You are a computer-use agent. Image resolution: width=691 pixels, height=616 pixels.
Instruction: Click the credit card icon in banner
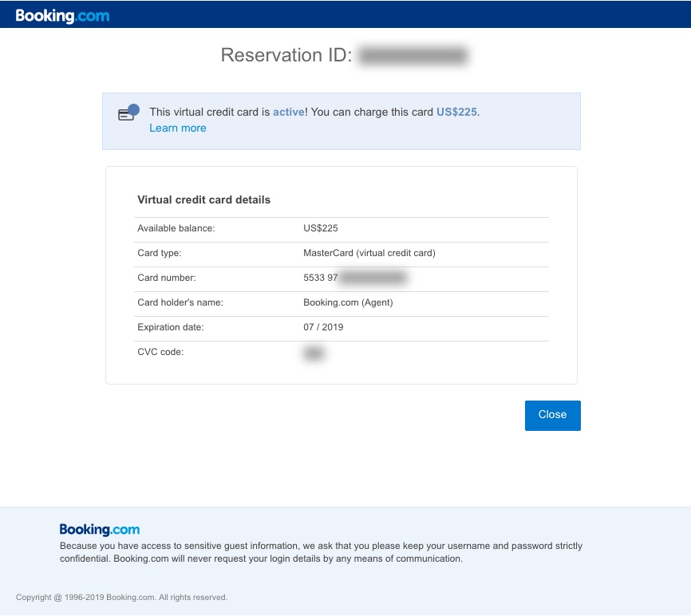click(x=128, y=113)
